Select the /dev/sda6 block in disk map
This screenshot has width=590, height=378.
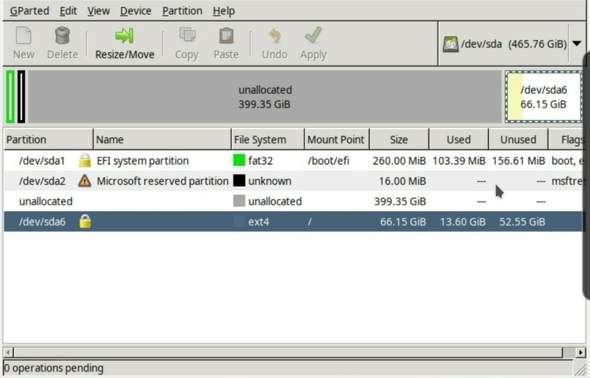tap(543, 97)
